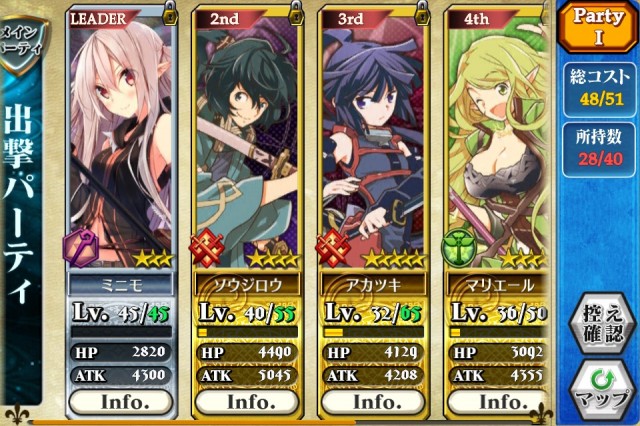Open Info. for ソウジロウ
The width and height of the screenshot is (640, 426).
point(247,402)
